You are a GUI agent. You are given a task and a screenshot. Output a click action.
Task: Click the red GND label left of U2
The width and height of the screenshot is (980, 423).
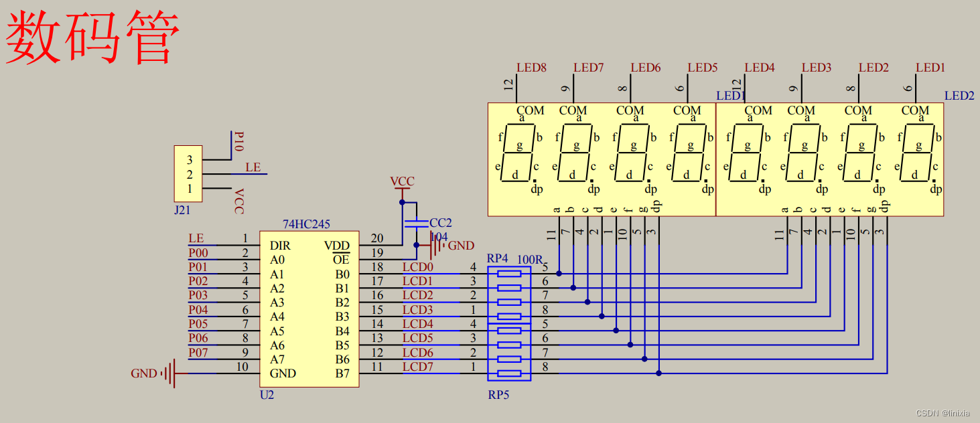[144, 373]
